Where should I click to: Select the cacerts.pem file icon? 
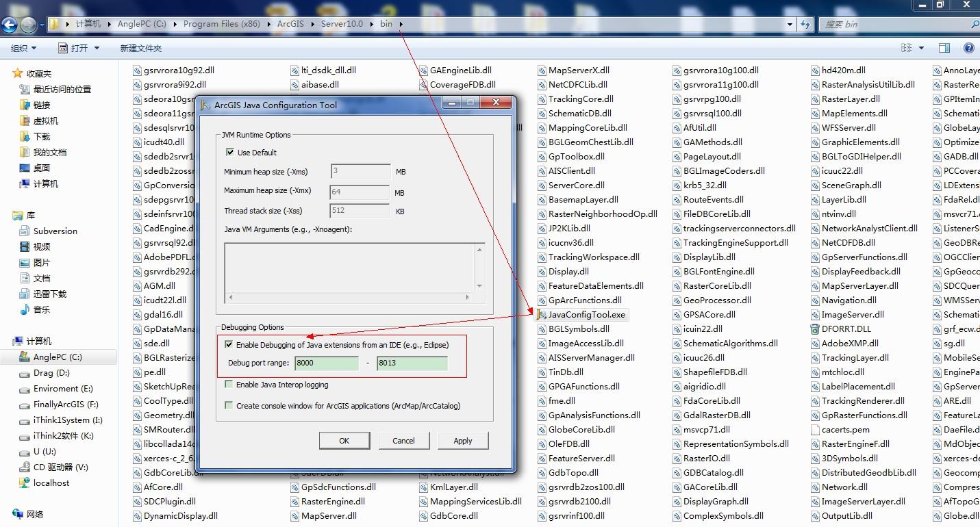(815, 430)
